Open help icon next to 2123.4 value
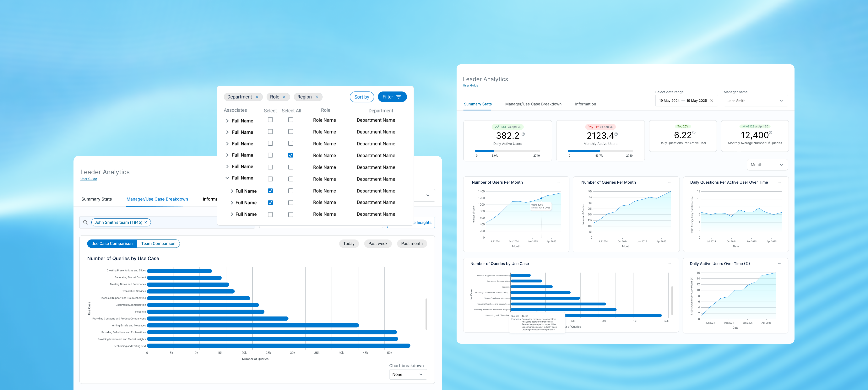 point(616,134)
